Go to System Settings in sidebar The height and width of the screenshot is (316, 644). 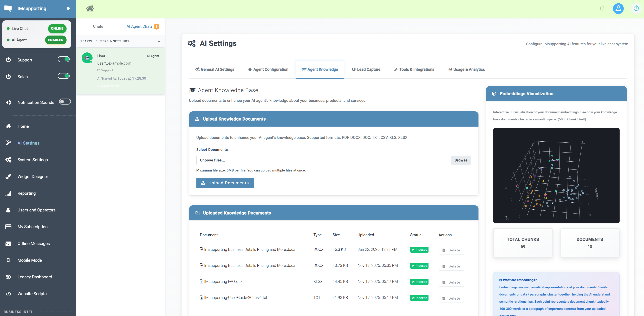click(x=32, y=160)
